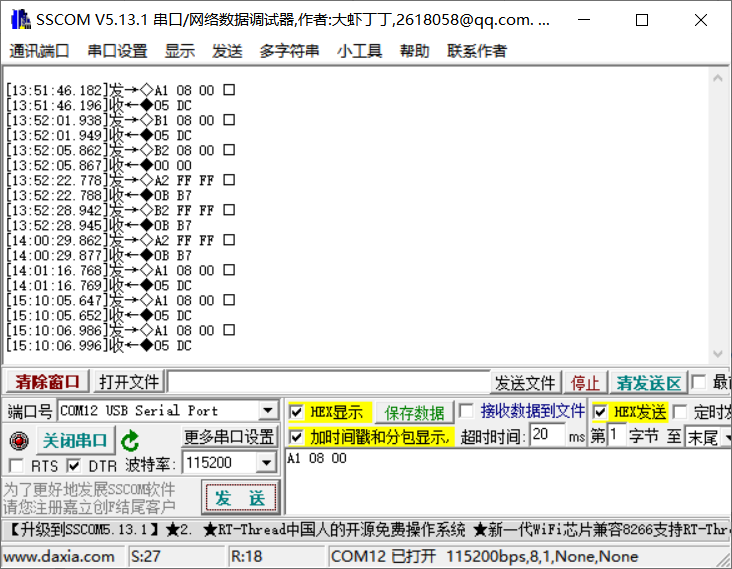This screenshot has height=569, width=732.
Task: Click the 发送文件 button
Action: [x=525, y=383]
